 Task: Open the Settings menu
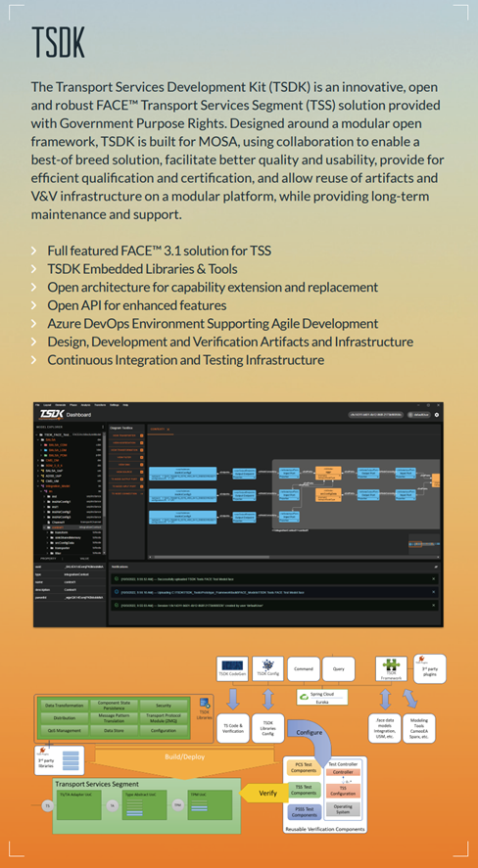(114, 405)
